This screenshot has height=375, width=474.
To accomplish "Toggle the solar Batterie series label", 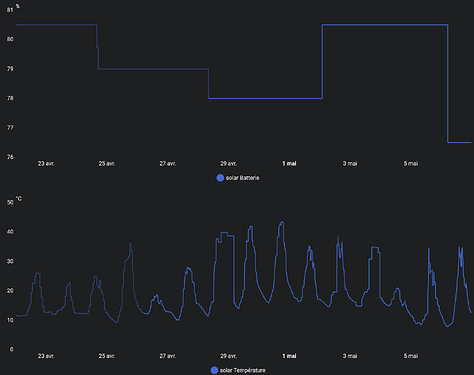I will tap(242, 178).
